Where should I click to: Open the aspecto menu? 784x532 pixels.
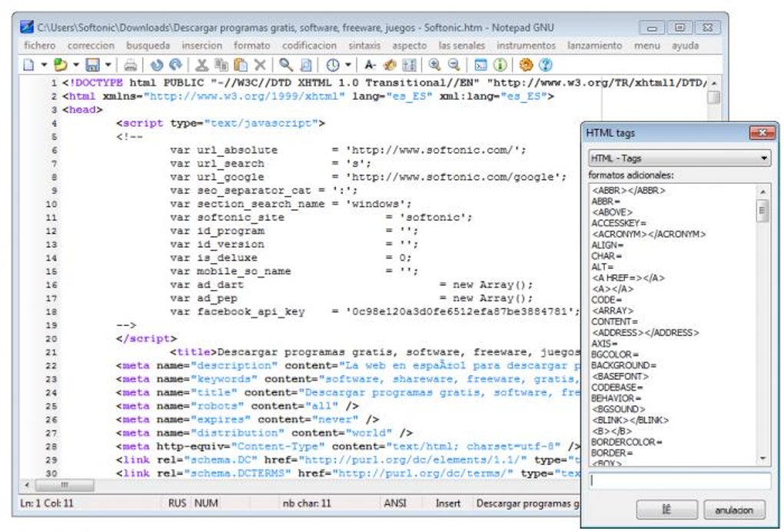pos(410,45)
